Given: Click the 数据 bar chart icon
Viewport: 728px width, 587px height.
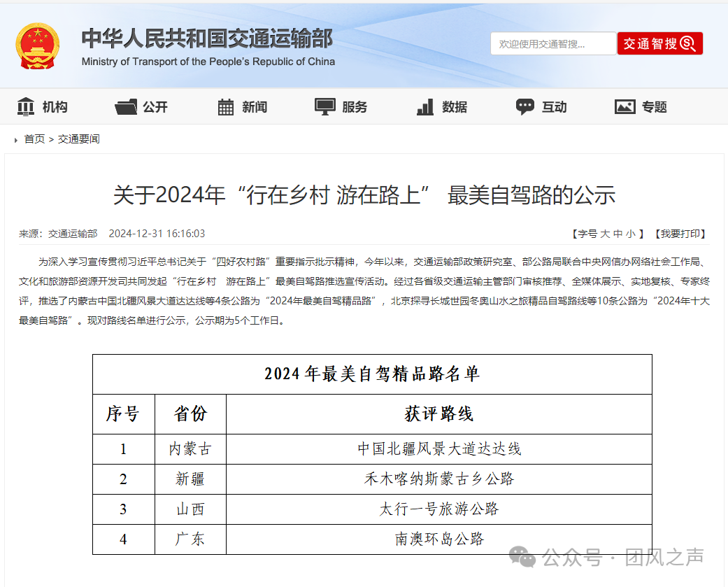Looking at the screenshot, I should (x=425, y=107).
